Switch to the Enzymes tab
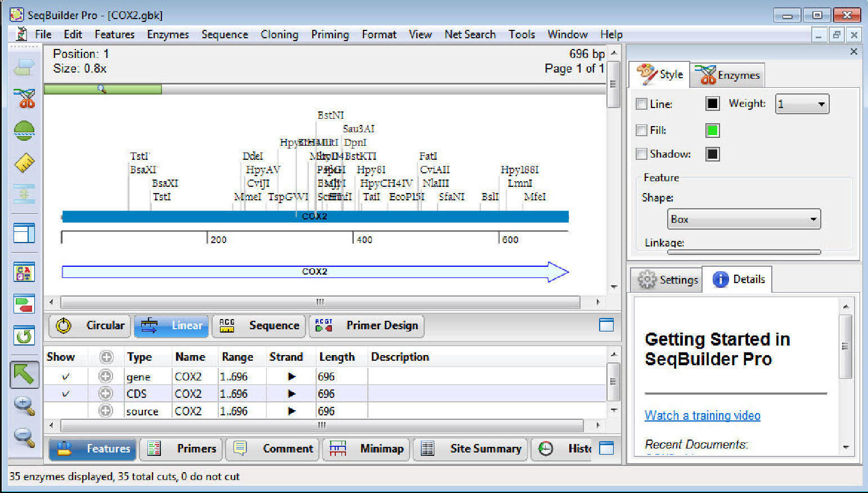The height and width of the screenshot is (493, 868). (x=728, y=74)
